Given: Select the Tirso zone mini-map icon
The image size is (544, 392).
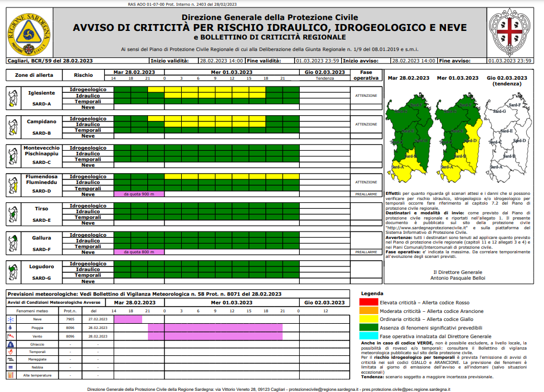Looking at the screenshot, I should coord(13,214).
